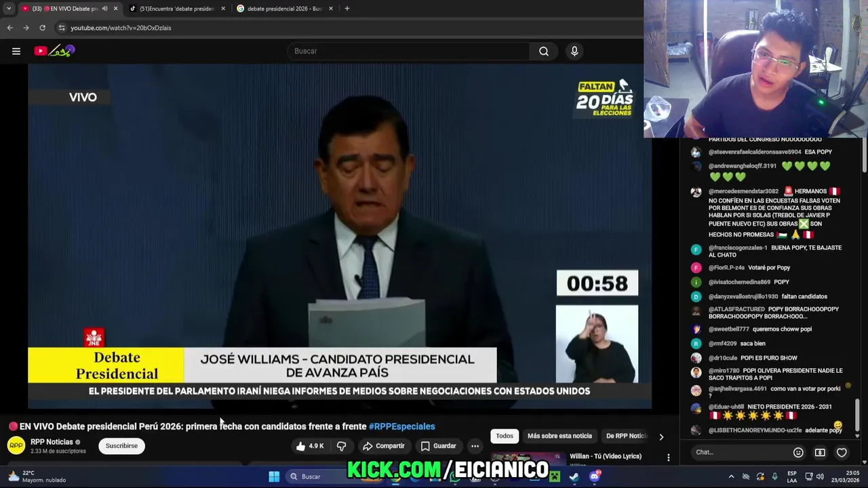Go to the YouTube home logo

(54, 51)
